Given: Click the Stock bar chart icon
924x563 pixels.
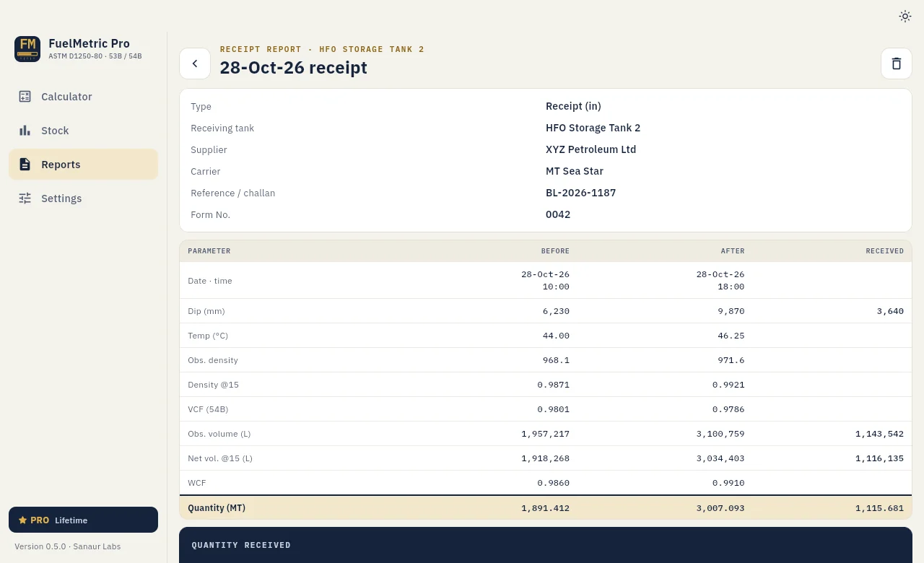Looking at the screenshot, I should tap(25, 131).
